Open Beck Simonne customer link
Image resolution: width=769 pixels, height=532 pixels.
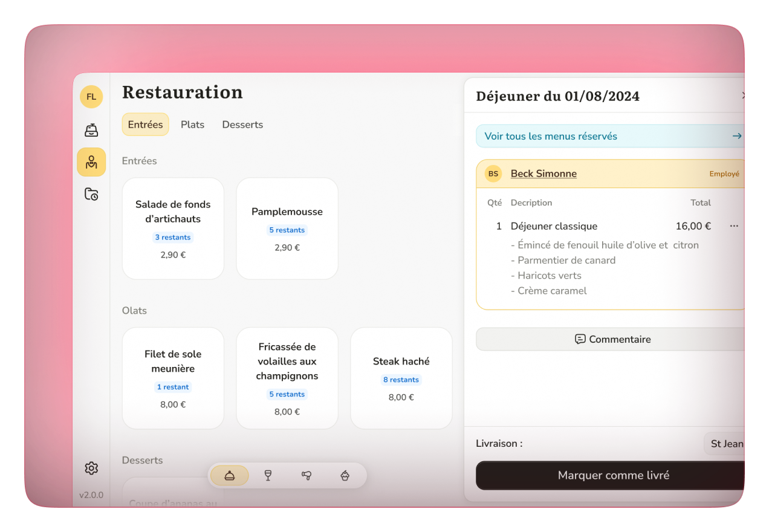pos(543,174)
